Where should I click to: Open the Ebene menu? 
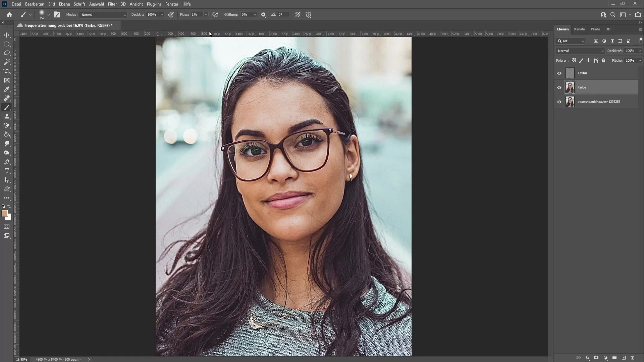[x=64, y=4]
